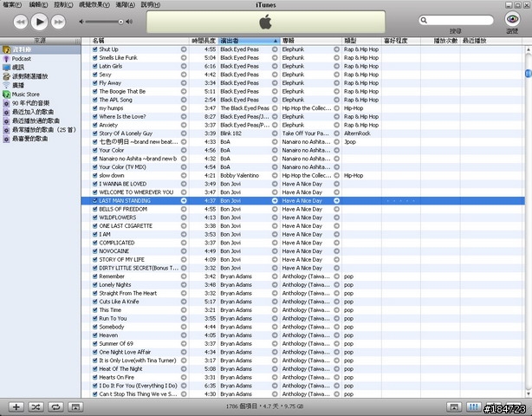Open Music Store in sidebar
This screenshot has height=416, width=532.
click(x=25, y=94)
